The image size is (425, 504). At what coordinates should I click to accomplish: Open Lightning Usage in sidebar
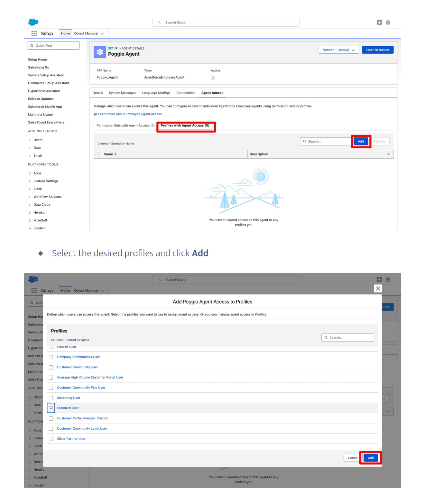click(40, 115)
